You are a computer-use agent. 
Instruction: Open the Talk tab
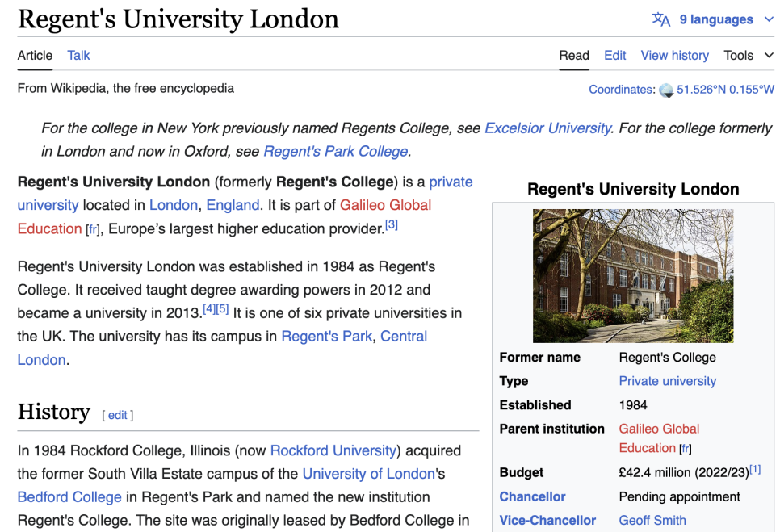[x=78, y=55]
